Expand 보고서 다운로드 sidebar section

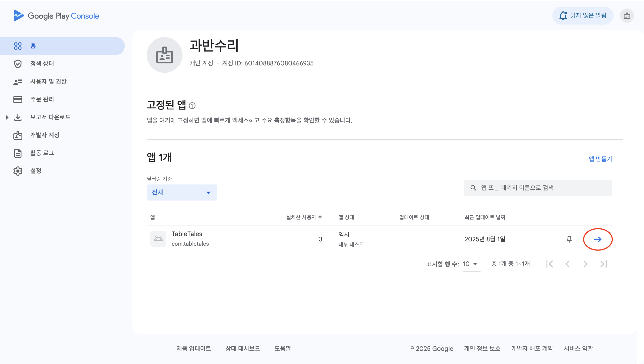[x=7, y=117]
